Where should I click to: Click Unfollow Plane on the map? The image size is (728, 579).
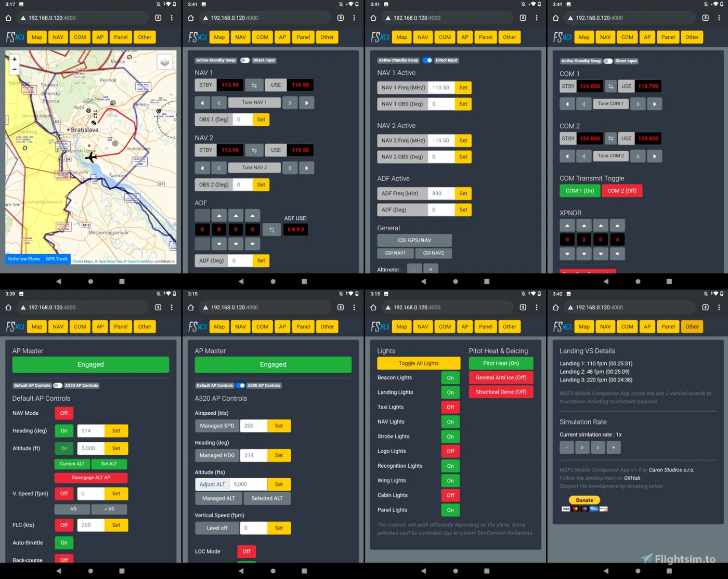pyautogui.click(x=24, y=259)
